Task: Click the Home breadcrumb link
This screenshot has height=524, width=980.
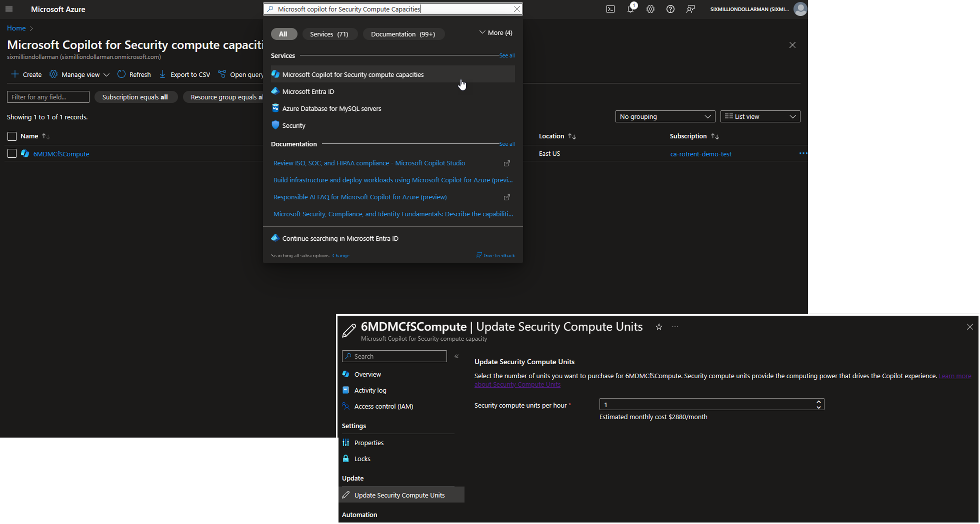Action: pyautogui.click(x=16, y=28)
